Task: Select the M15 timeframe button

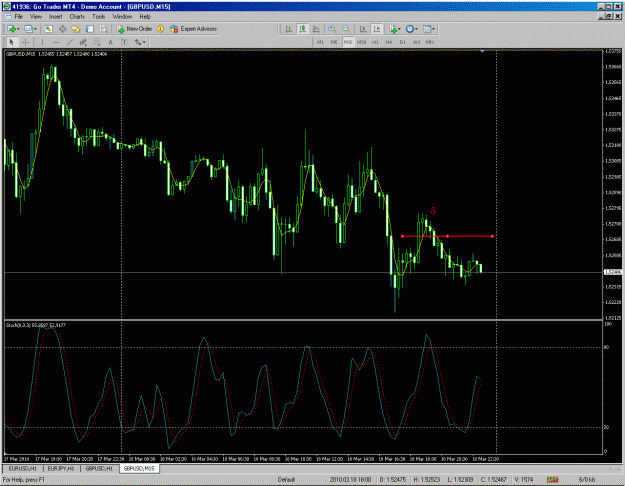Action: point(348,42)
